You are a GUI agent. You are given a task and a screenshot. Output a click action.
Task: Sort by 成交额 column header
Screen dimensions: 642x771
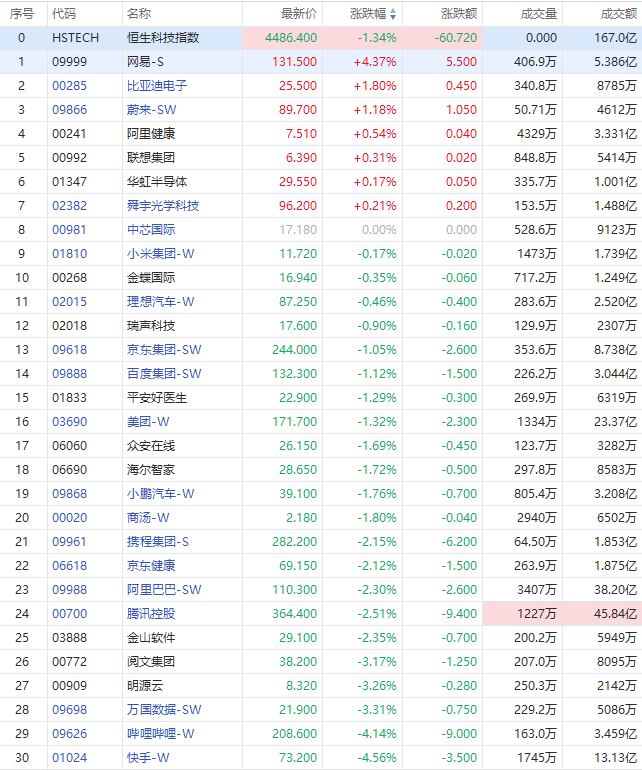pos(619,14)
